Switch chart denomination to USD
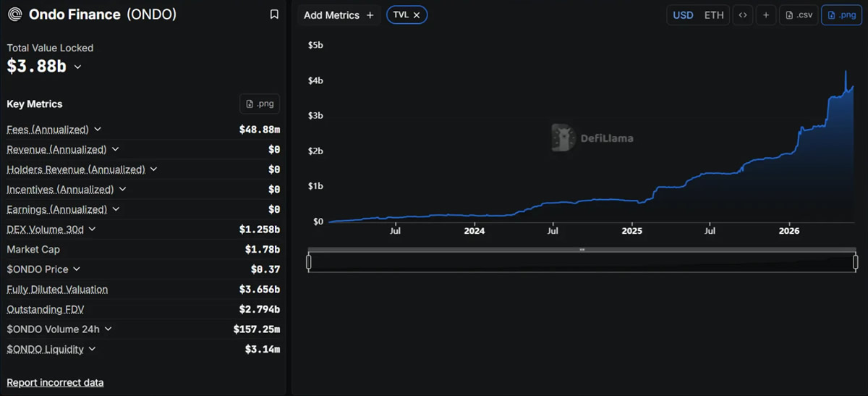 click(683, 15)
